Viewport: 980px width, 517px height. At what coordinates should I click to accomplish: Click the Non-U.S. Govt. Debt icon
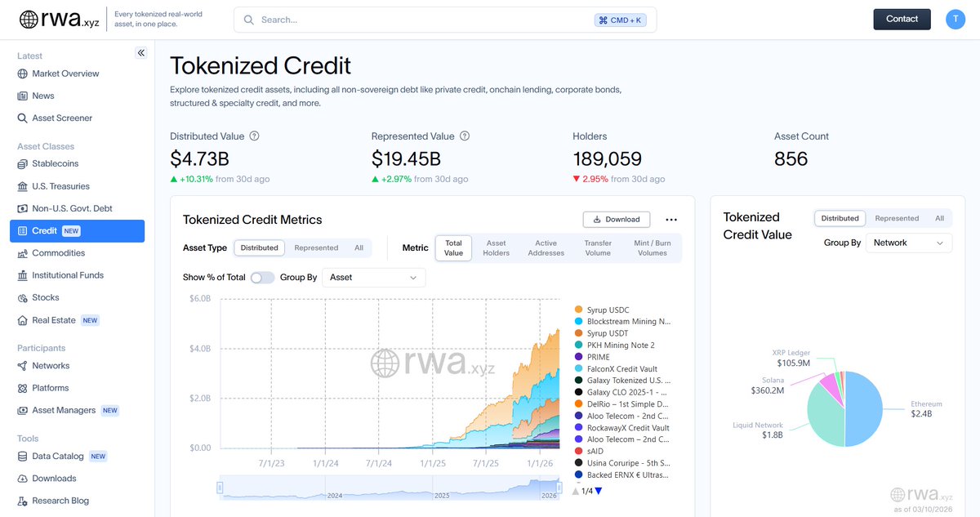click(23, 208)
